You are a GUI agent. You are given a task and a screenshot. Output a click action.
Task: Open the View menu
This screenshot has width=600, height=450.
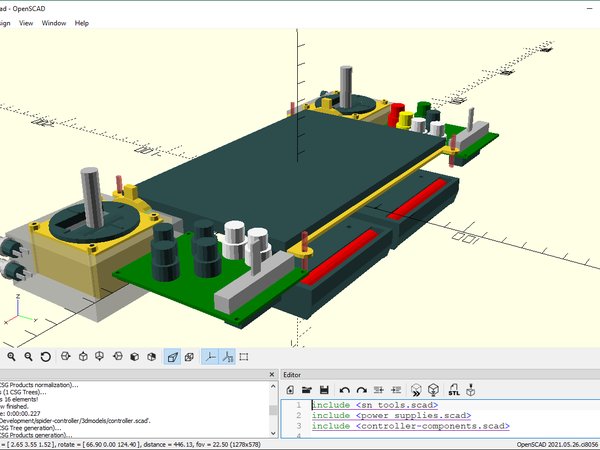click(x=25, y=22)
